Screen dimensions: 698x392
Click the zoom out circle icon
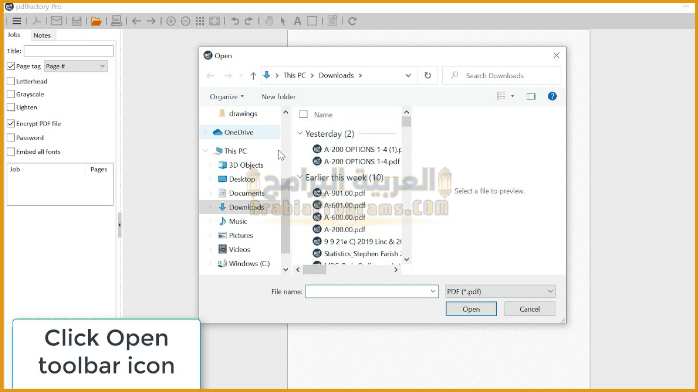click(186, 21)
